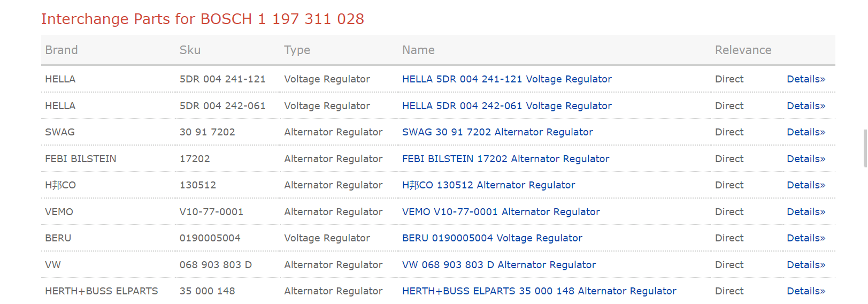Screen dimensions: 868x304
Task: Open the 130512 Alternator Regulator link
Action: [488, 185]
